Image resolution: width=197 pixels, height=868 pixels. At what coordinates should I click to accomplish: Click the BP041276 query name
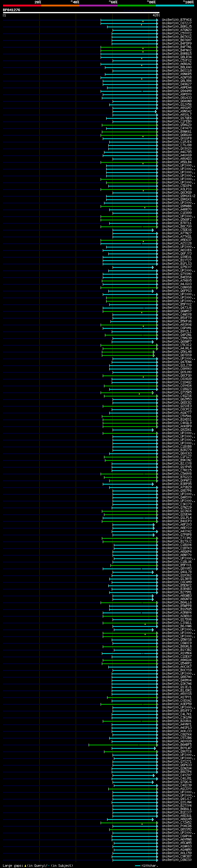pyautogui.click(x=11, y=10)
